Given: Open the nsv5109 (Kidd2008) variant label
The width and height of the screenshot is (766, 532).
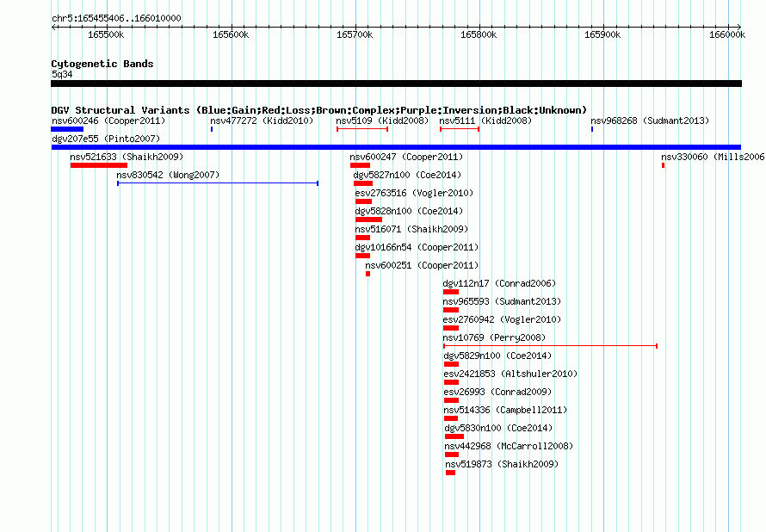Looking at the screenshot, I should point(382,121).
